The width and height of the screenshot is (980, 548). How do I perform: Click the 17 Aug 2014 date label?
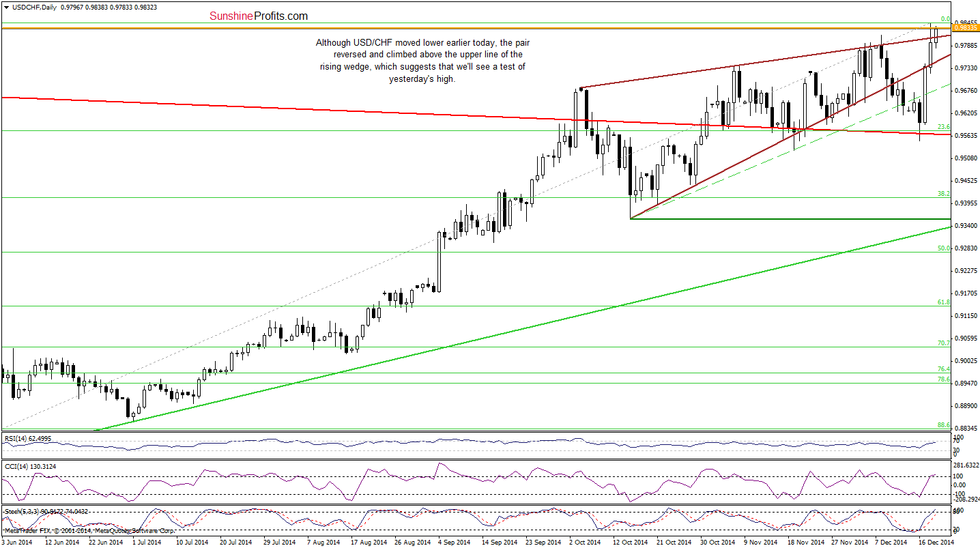pyautogui.click(x=369, y=543)
